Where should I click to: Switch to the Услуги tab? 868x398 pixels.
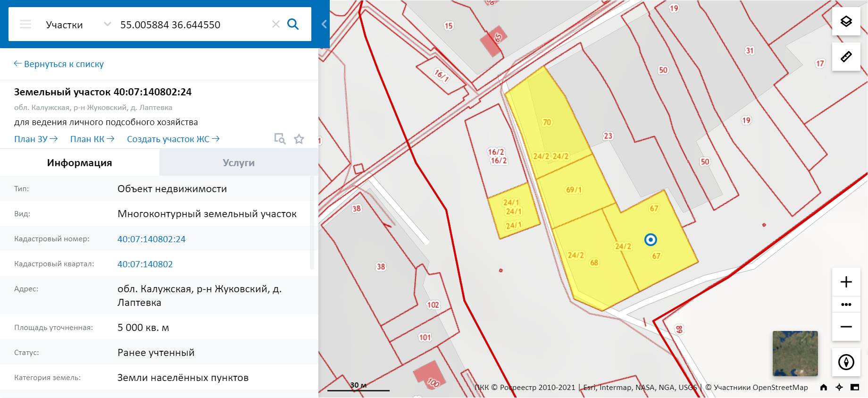tap(239, 162)
